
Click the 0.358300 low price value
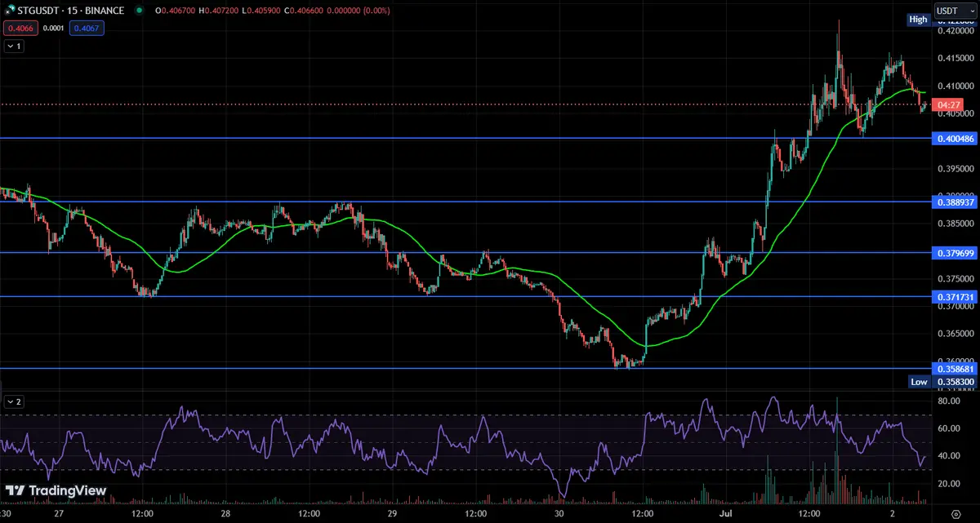tap(955, 382)
